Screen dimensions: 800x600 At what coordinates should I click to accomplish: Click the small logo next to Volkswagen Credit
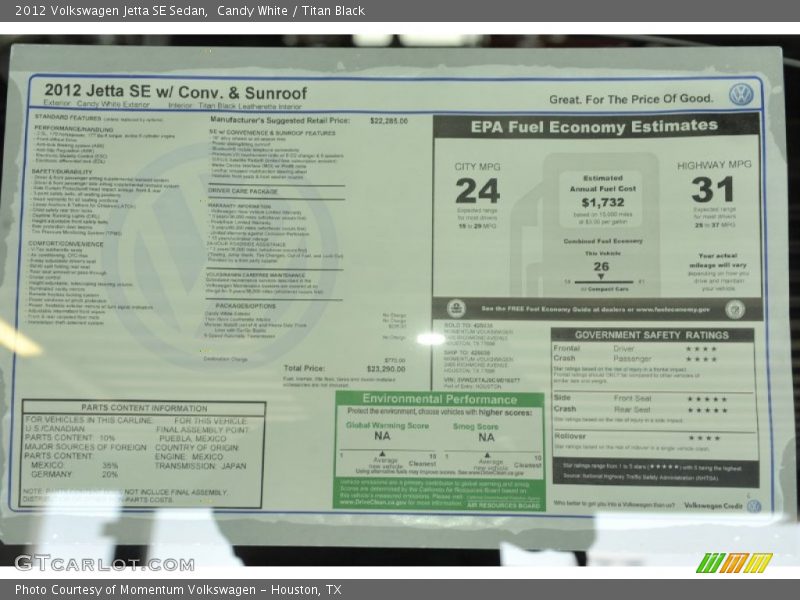pyautogui.click(x=754, y=506)
